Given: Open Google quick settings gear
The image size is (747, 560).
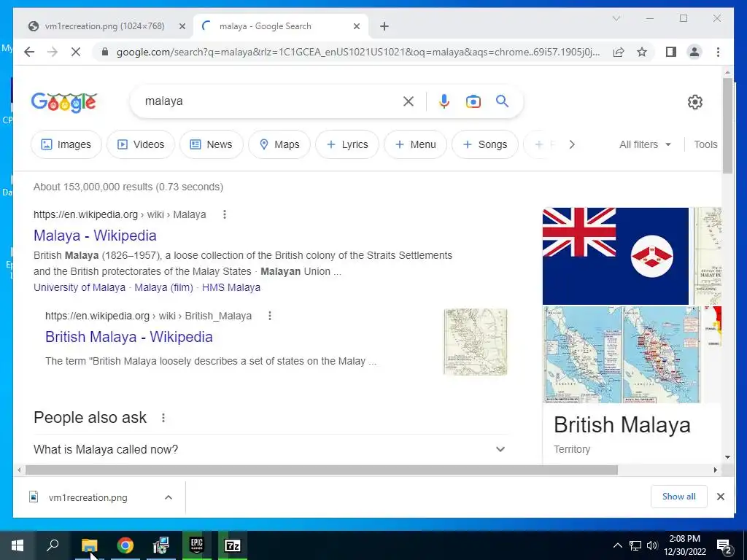Looking at the screenshot, I should [695, 102].
